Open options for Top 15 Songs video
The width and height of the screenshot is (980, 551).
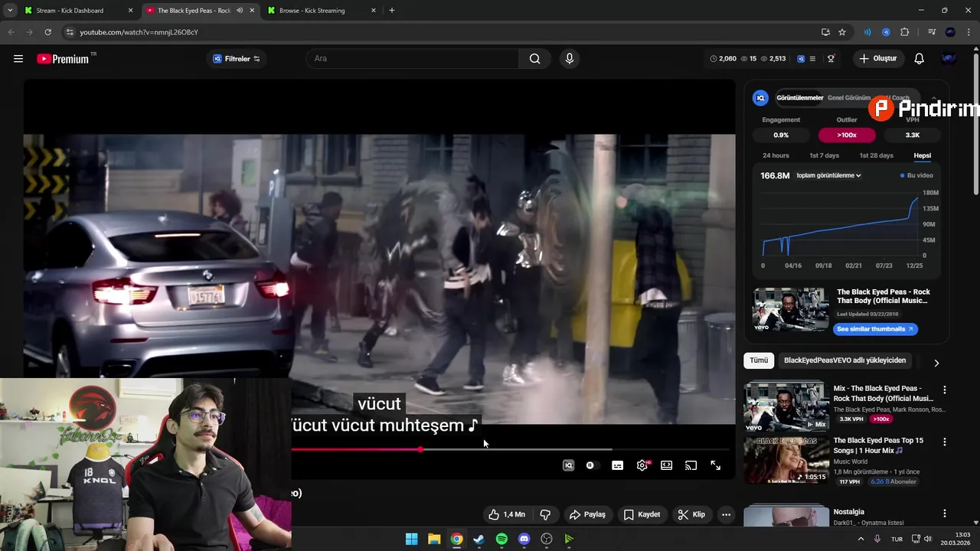coord(944,442)
